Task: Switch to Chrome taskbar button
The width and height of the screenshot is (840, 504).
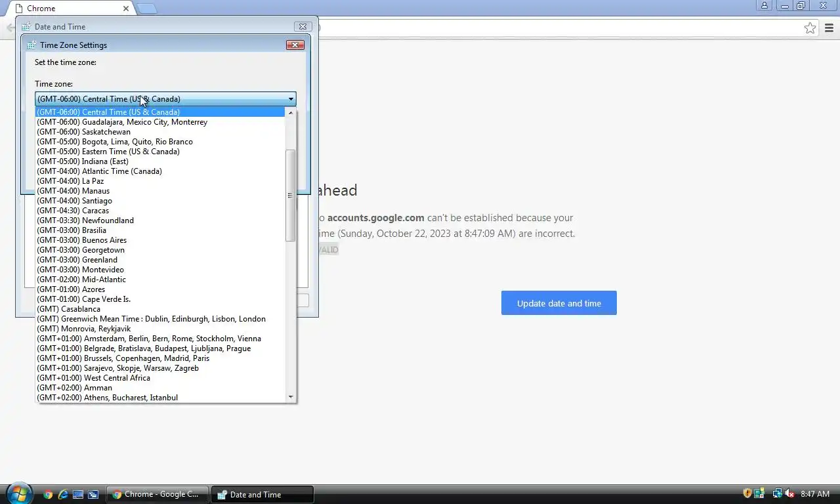Action: click(157, 494)
